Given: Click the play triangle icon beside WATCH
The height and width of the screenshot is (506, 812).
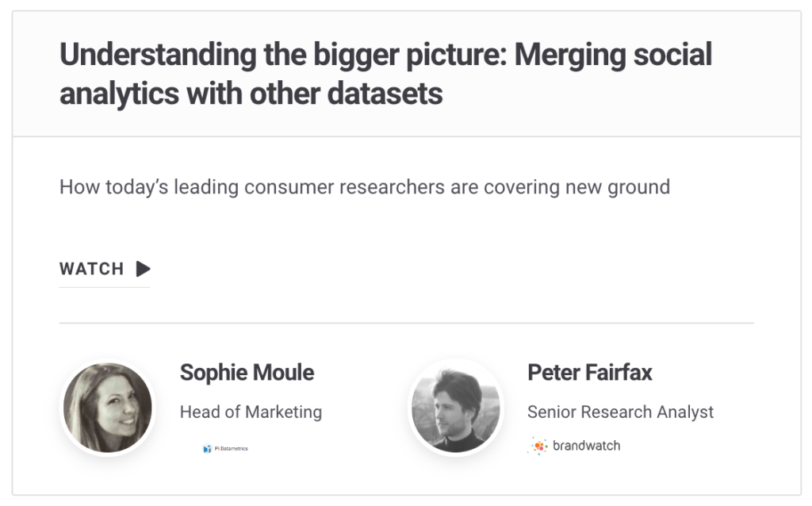Looking at the screenshot, I should (143, 269).
